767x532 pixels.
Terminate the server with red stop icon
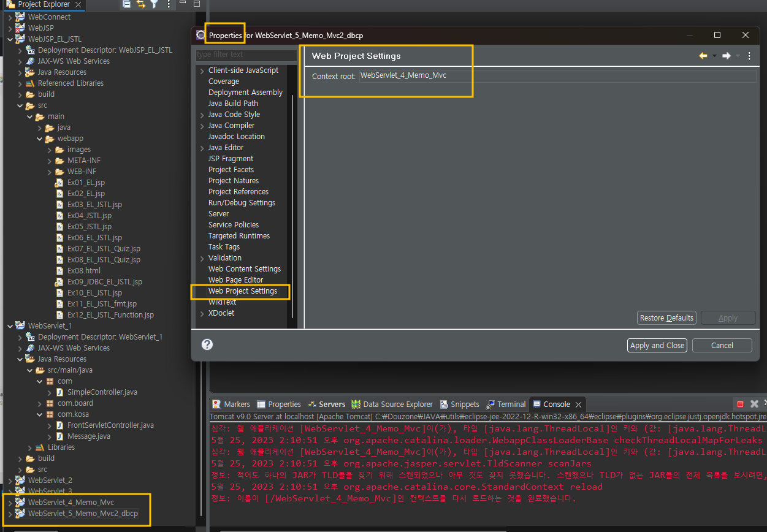click(740, 404)
